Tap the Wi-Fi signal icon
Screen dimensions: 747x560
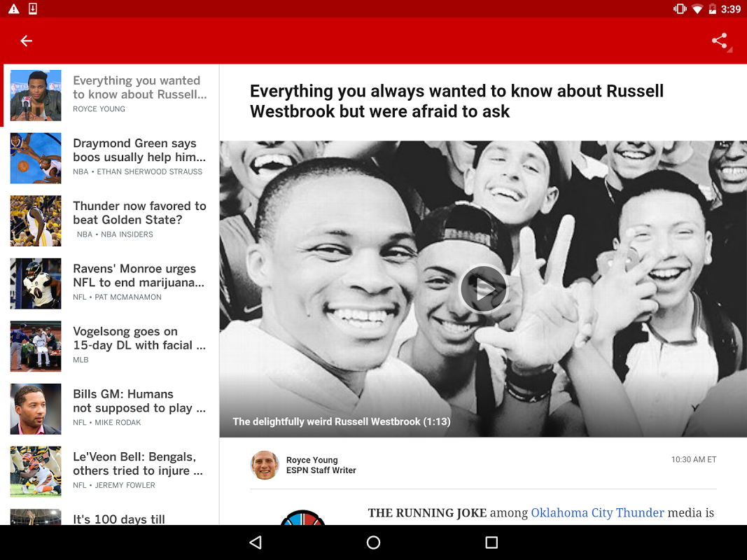697,8
